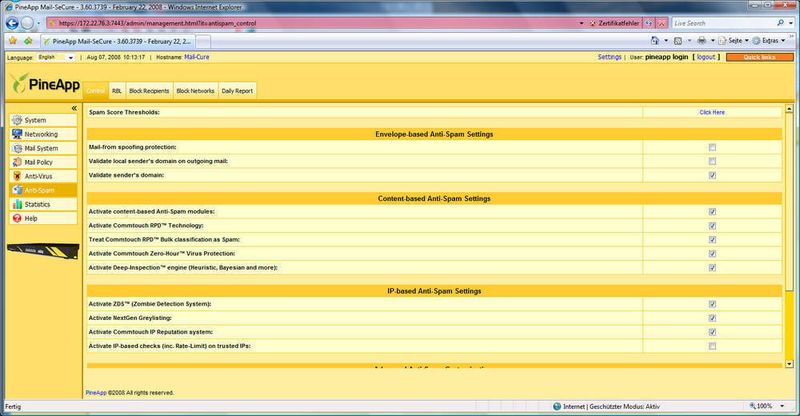Image resolution: width=800 pixels, height=416 pixels.
Task: Click the Print icon
Action: click(x=702, y=40)
